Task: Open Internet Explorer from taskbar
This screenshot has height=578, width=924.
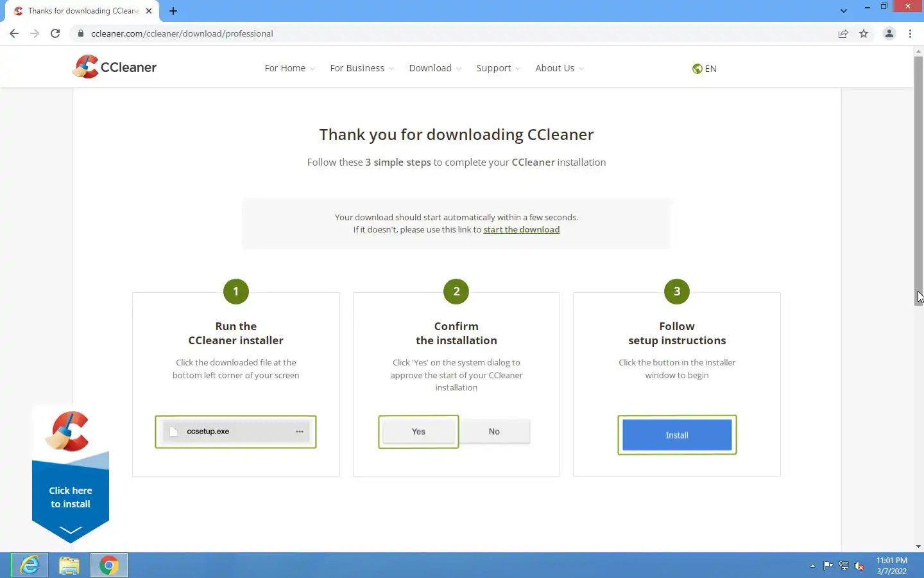Action: pos(30,565)
